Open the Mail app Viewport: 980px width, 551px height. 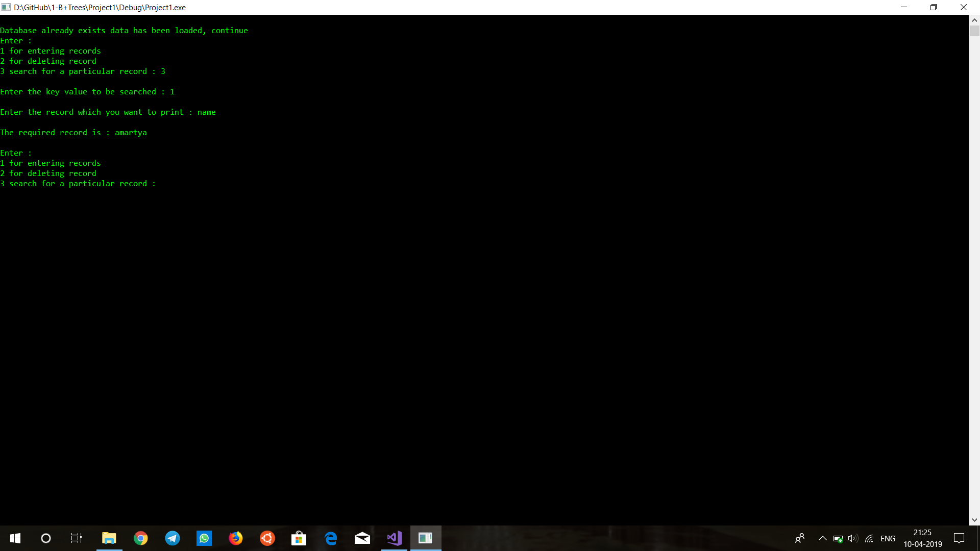[x=362, y=538]
